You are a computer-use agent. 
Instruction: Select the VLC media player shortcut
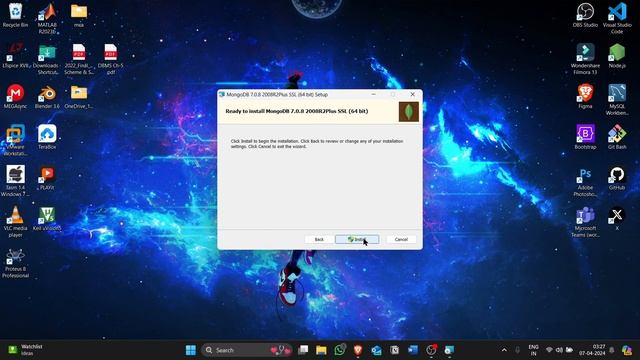[x=16, y=222]
